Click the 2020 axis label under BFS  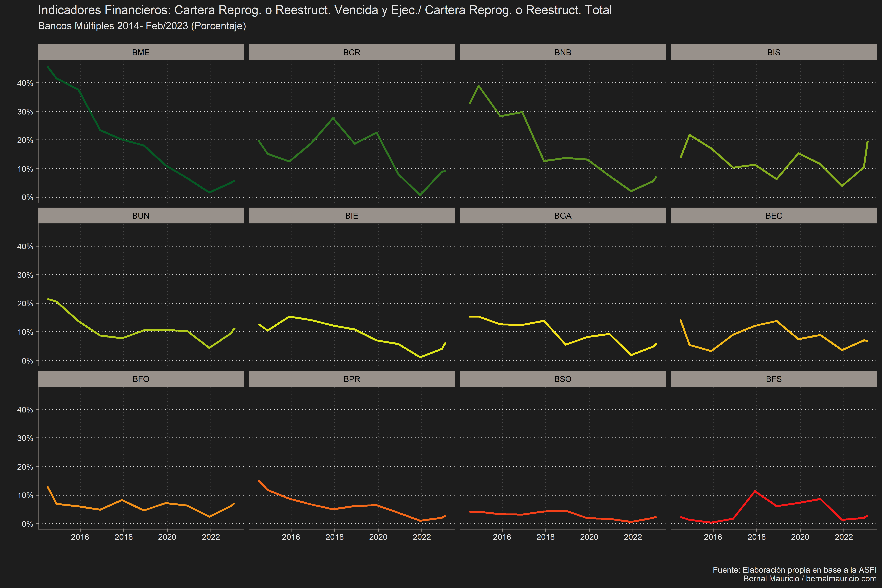coord(800,537)
